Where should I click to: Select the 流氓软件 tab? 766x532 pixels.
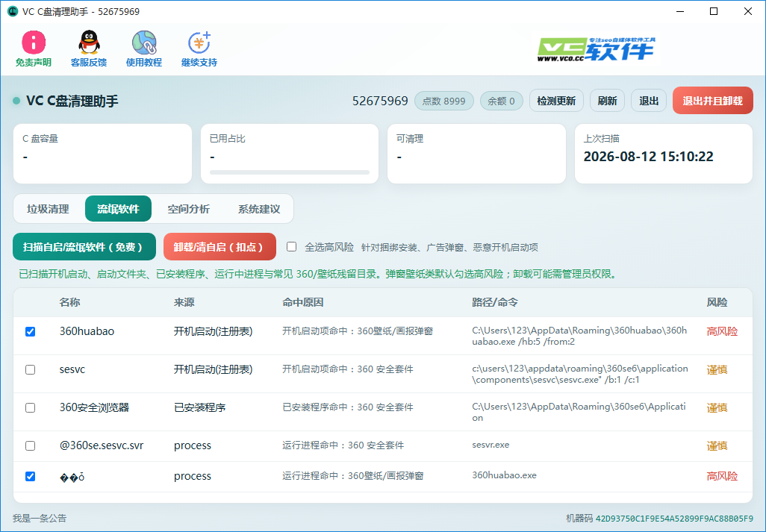[118, 209]
